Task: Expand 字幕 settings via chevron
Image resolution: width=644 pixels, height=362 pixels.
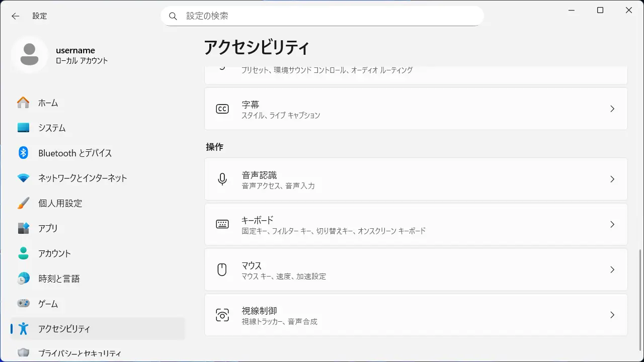Action: tap(612, 109)
